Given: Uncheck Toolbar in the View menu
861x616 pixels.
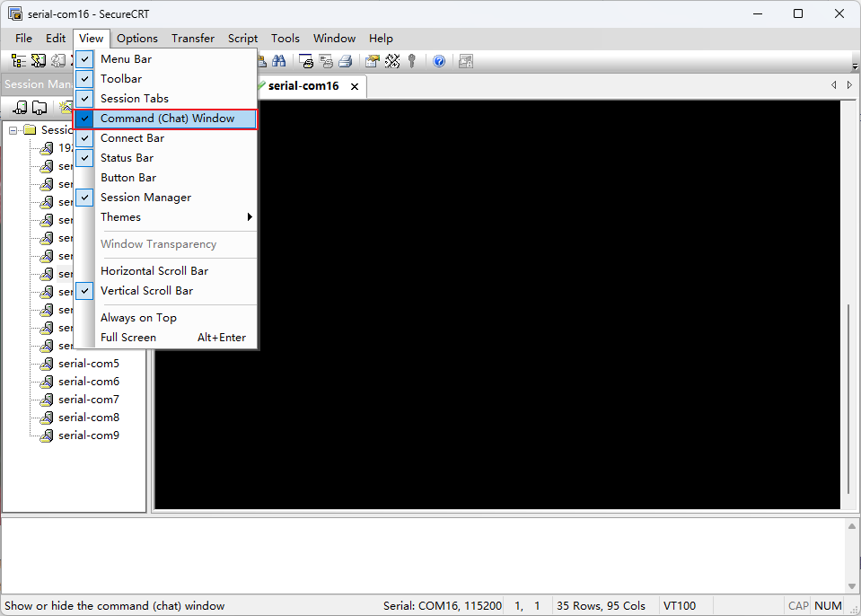Looking at the screenshot, I should point(166,78).
